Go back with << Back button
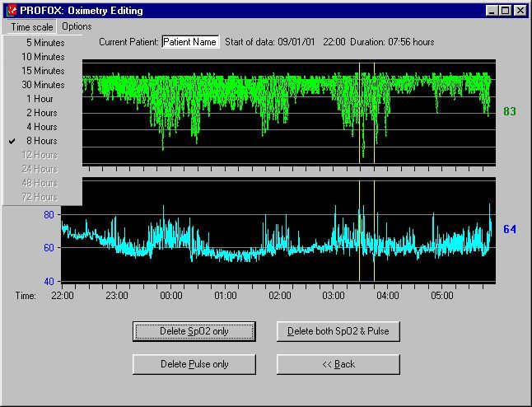The width and height of the screenshot is (532, 407). pos(338,364)
